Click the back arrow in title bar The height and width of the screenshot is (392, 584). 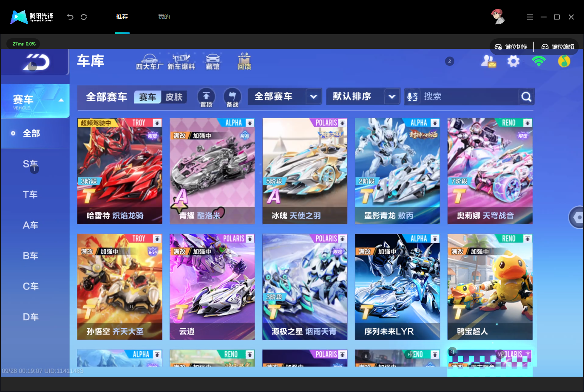pos(70,17)
